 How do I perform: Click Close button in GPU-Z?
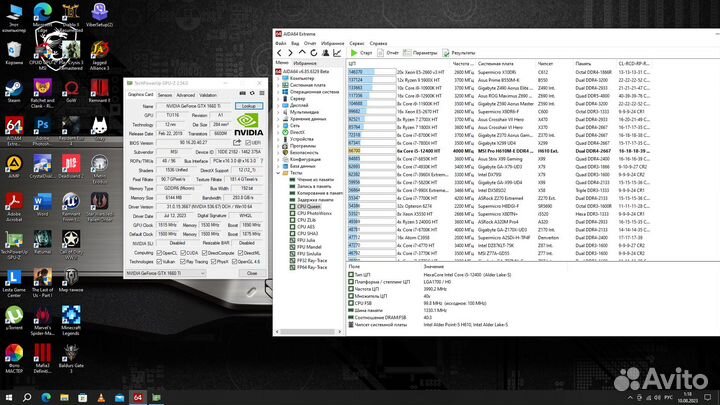click(x=252, y=273)
